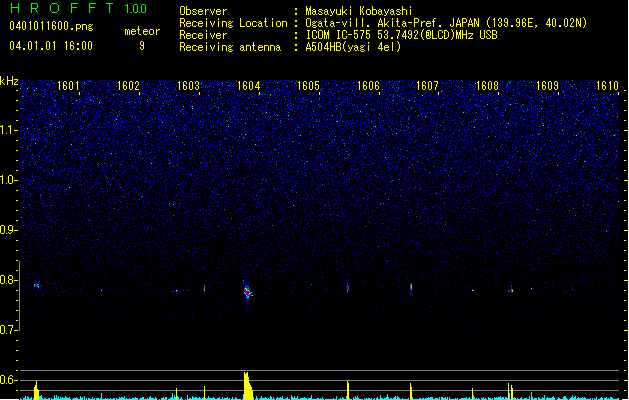Click the strong meteor echo below 1604
The width and height of the screenshot is (629, 400).
click(247, 292)
